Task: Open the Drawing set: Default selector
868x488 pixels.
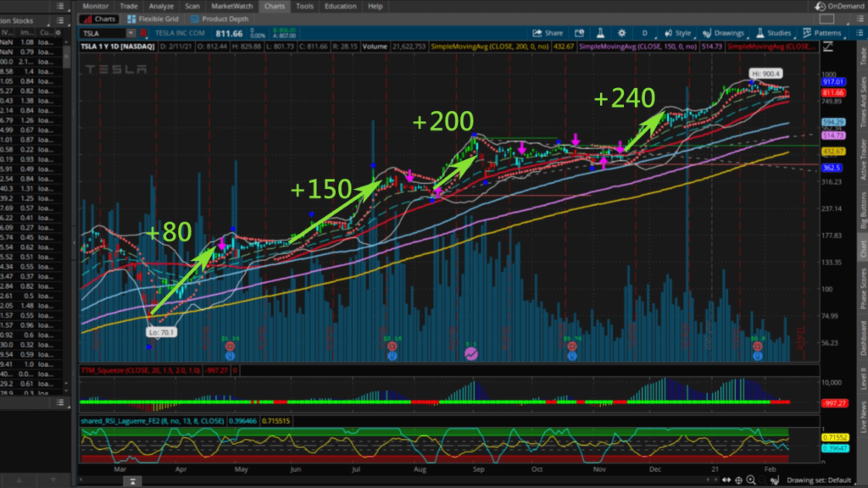Action: 819,480
